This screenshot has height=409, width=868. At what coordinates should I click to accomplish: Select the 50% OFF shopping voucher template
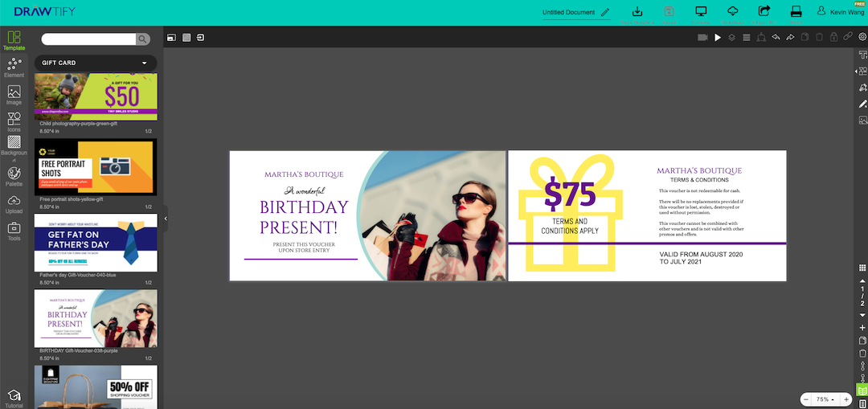pos(95,387)
